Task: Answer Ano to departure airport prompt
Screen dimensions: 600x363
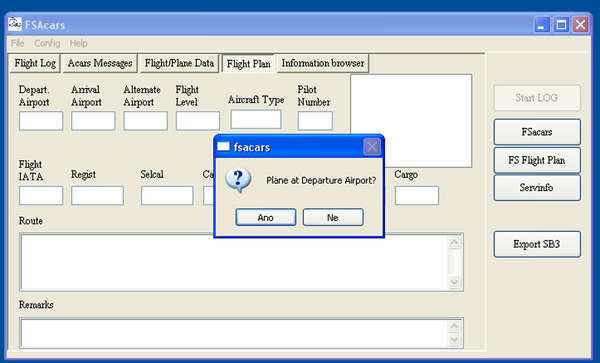Action: 266,217
